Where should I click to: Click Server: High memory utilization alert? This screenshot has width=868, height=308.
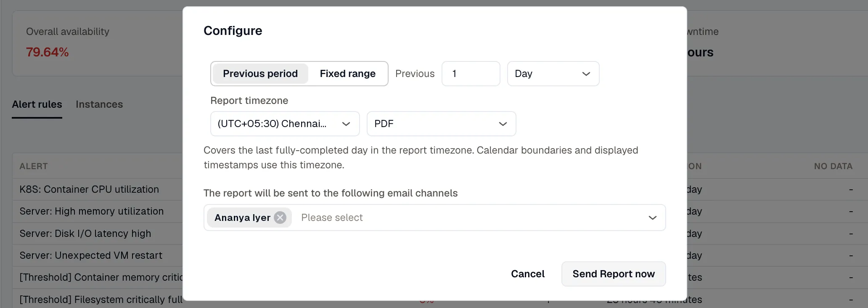[92, 211]
